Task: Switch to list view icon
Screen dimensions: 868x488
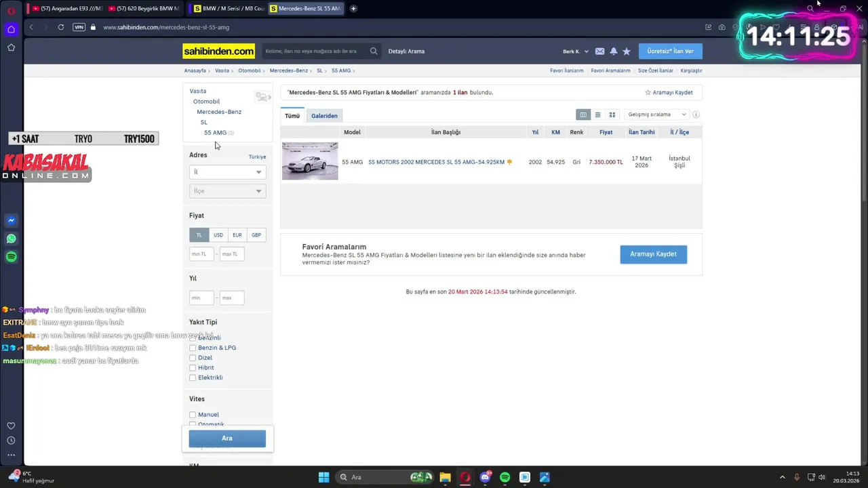Action: (x=597, y=115)
